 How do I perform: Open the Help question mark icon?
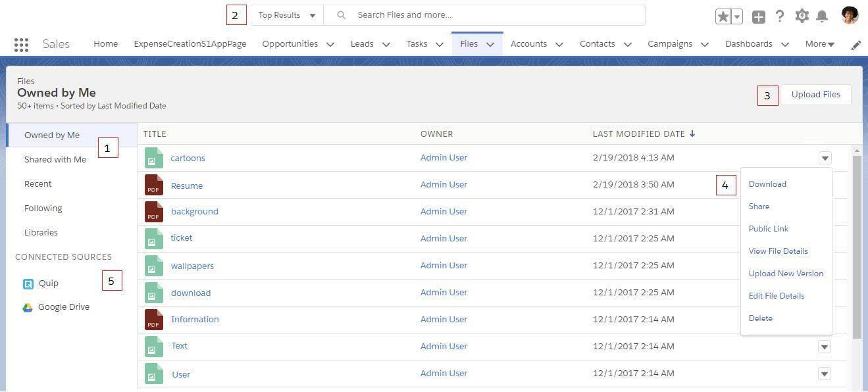point(780,16)
